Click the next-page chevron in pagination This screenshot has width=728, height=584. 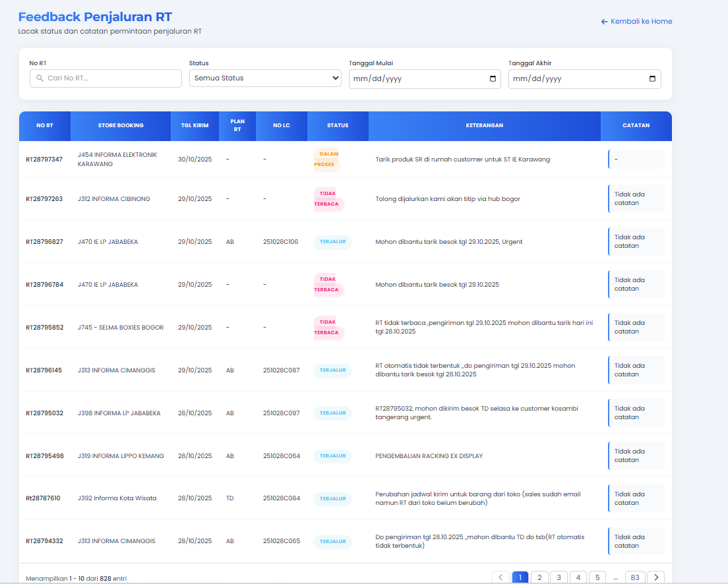pyautogui.click(x=655, y=577)
